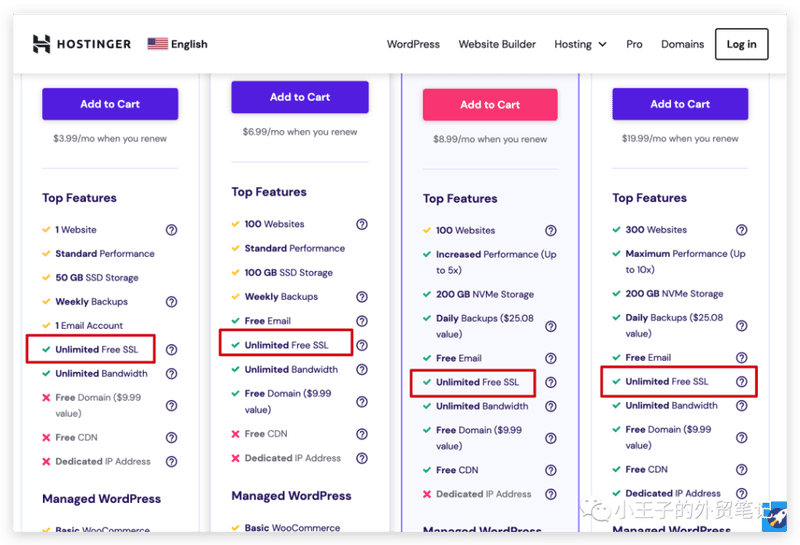Image resolution: width=800 pixels, height=545 pixels.
Task: Go to Website Builder in navigation
Action: pyautogui.click(x=497, y=44)
